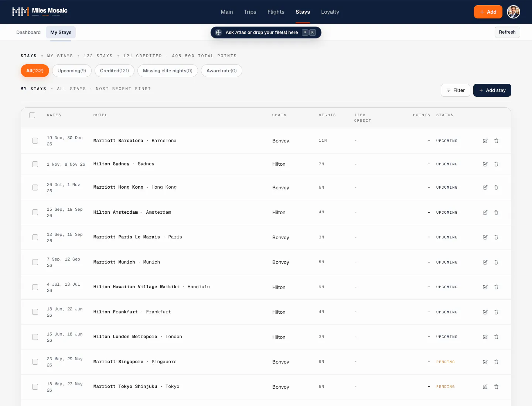Delete the Marriott Tokyo Shinjuku stay
The height and width of the screenshot is (406, 532).
click(x=496, y=387)
